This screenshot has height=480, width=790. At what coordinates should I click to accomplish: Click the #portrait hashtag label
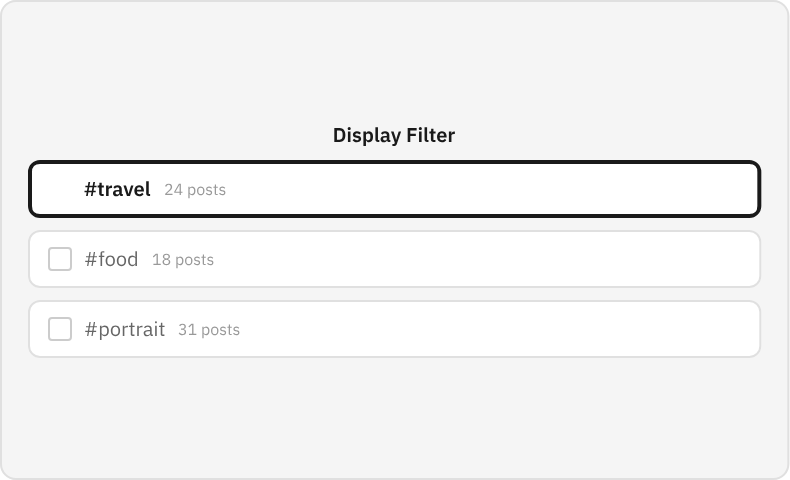pyautogui.click(x=124, y=329)
